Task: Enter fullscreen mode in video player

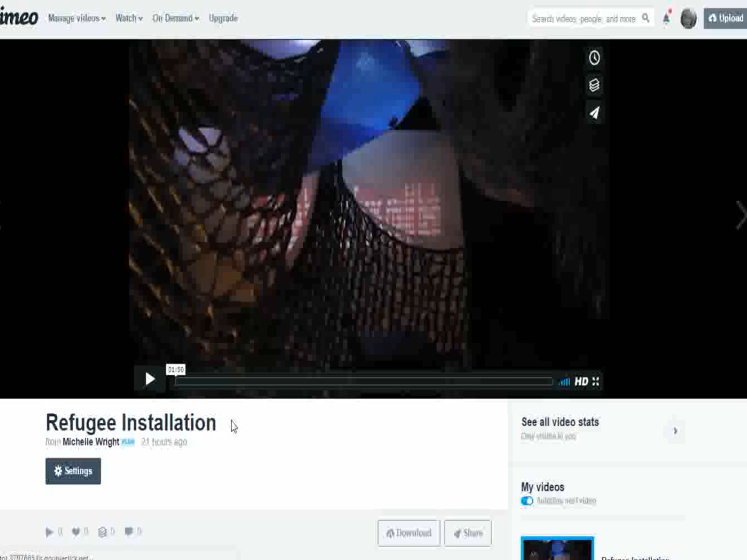Action: pos(596,382)
